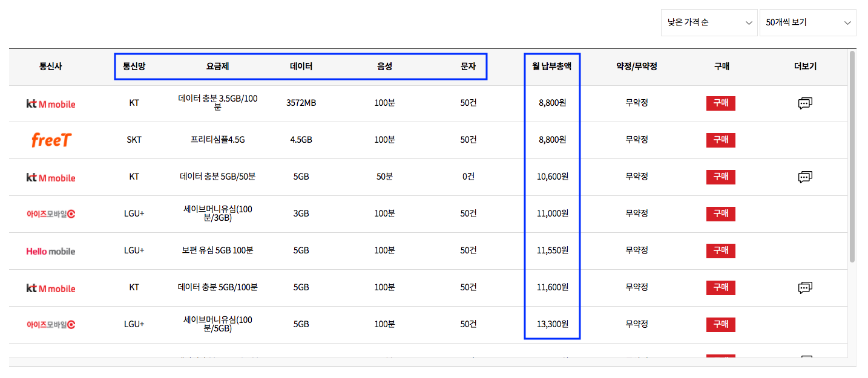Screen dimensions: 868x378
Task: Click the Hello mobile carrier logo
Action: pos(51,250)
